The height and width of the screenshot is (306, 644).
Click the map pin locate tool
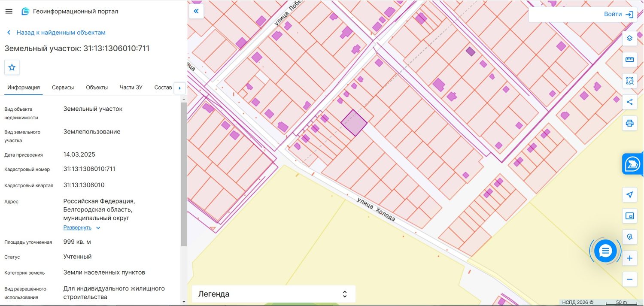[x=630, y=237]
